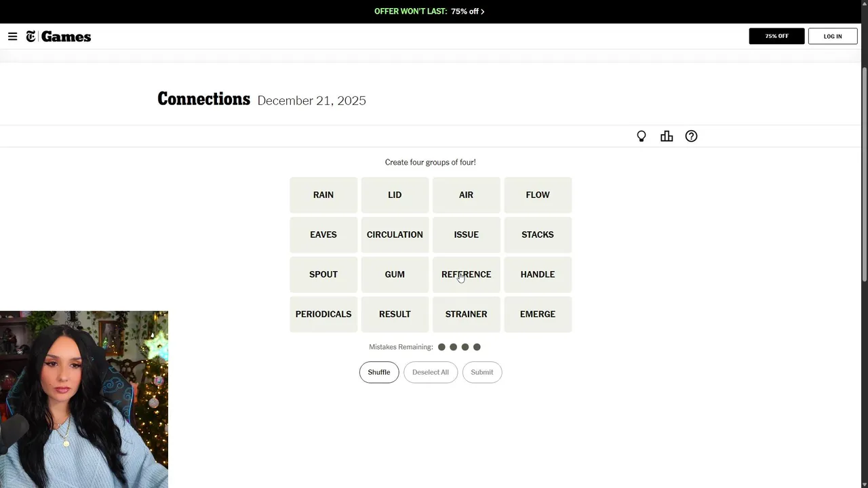Click the Games home link
868x488 pixels.
(x=66, y=37)
